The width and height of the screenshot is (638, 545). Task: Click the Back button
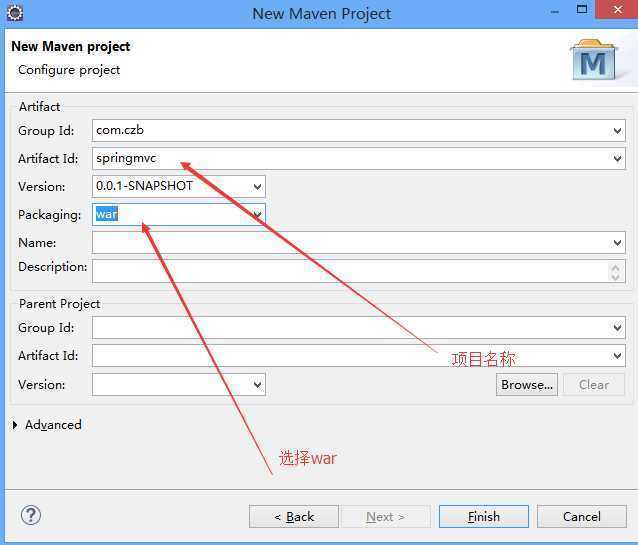pyautogui.click(x=294, y=517)
